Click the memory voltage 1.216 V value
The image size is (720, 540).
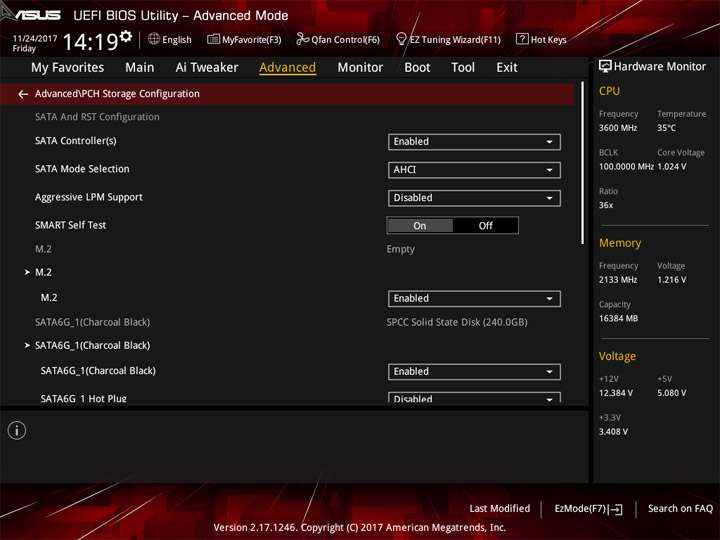[672, 280]
